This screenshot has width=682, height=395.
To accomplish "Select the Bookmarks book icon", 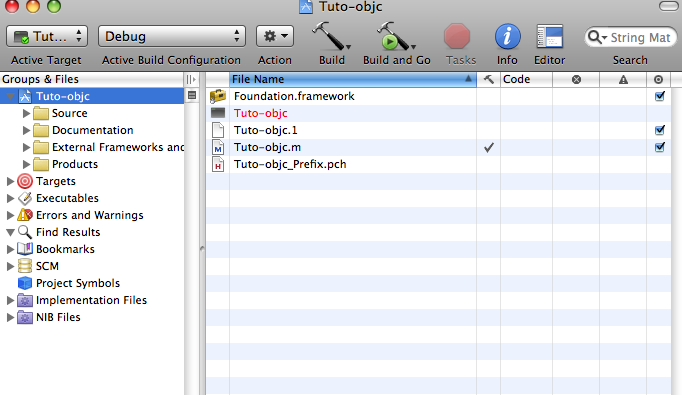I will [x=25, y=249].
